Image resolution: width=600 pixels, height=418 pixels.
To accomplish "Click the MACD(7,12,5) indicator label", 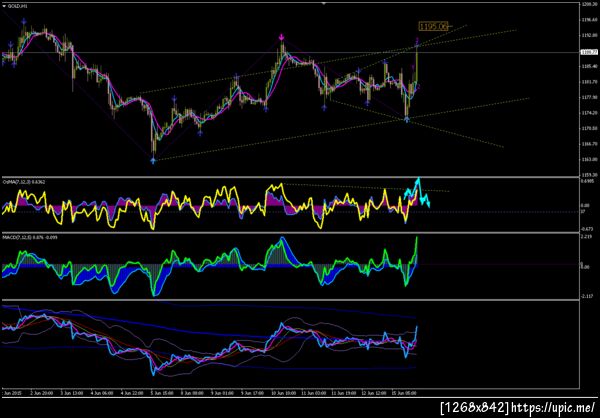I will (x=28, y=237).
